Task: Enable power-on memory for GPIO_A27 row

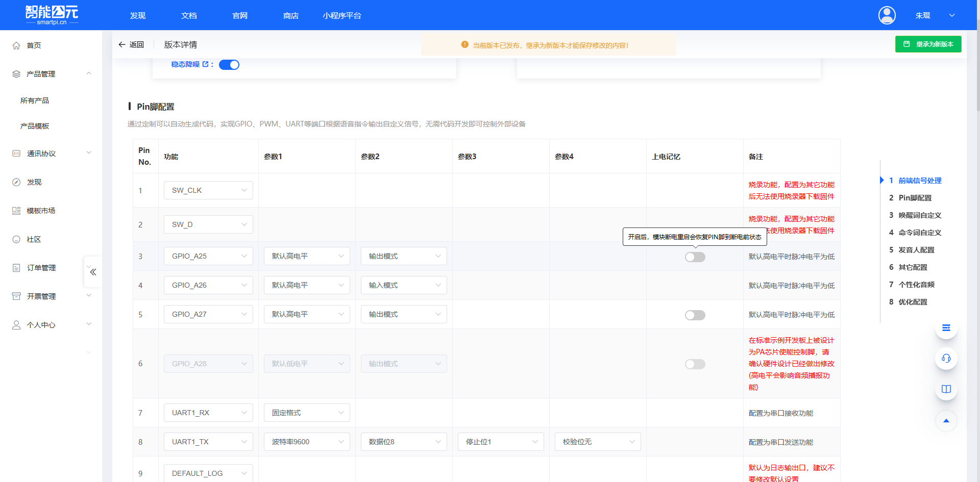Action: pyautogui.click(x=695, y=315)
